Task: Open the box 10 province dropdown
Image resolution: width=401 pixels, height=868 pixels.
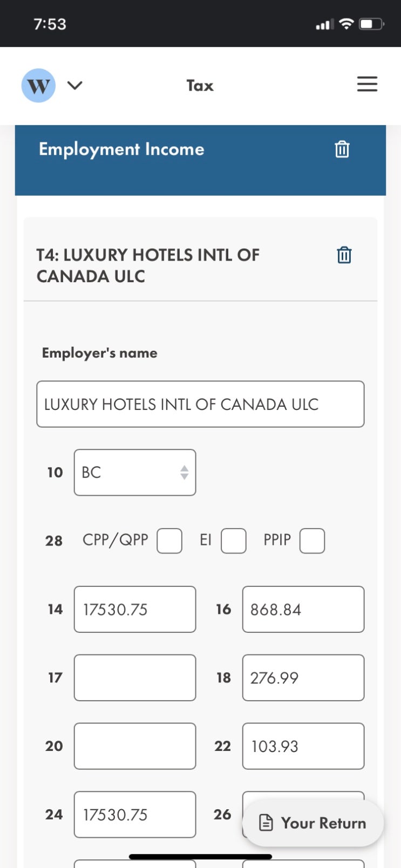Action: [135, 473]
